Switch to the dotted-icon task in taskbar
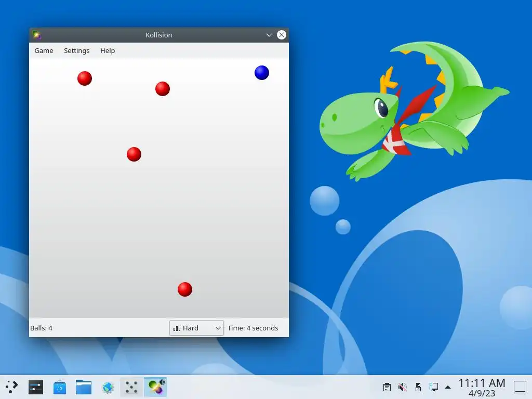532x399 pixels. (131, 387)
